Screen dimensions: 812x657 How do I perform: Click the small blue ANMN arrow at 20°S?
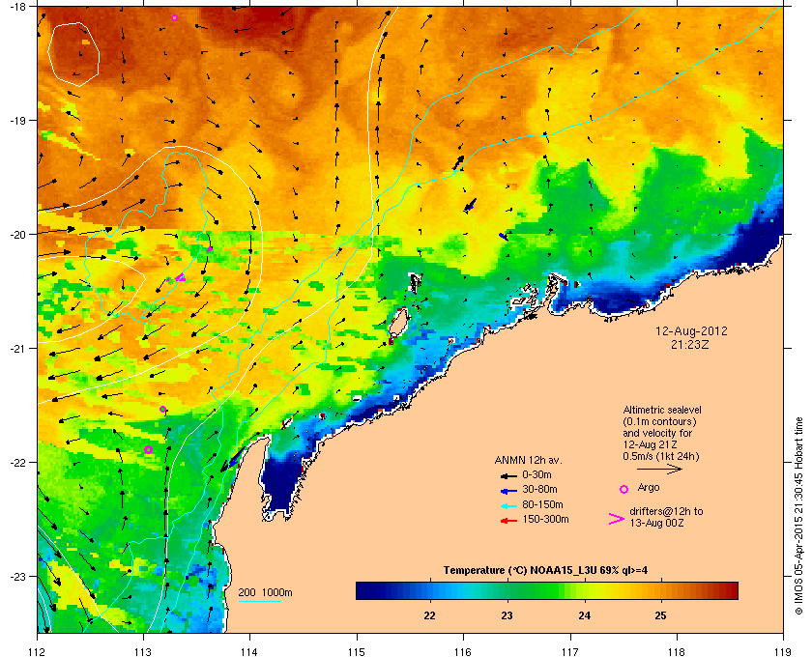tap(504, 237)
